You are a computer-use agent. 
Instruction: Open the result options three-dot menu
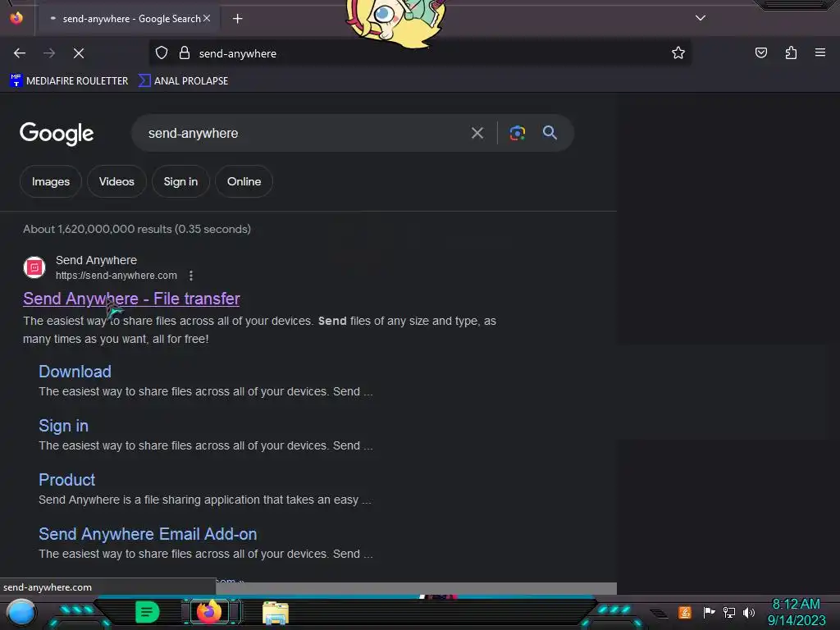tap(191, 276)
